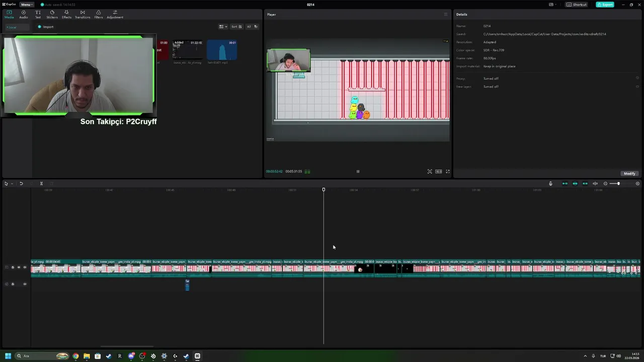Select the fart mp3 audio thumbnail

coord(222,50)
